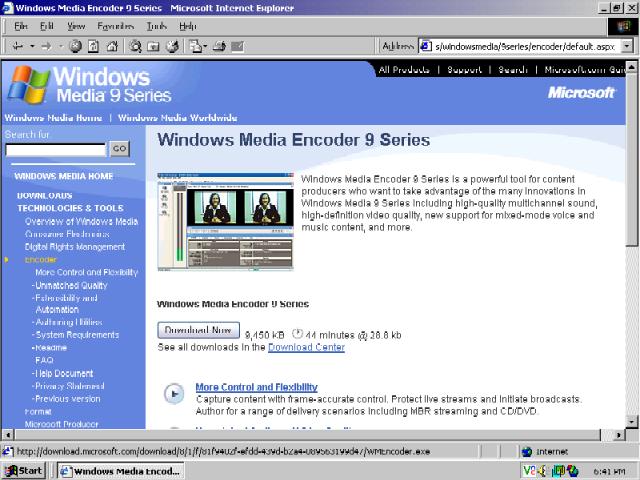Click the horizontal scrollbar left arrow
Viewport: 640px width, 480px height.
(7, 435)
